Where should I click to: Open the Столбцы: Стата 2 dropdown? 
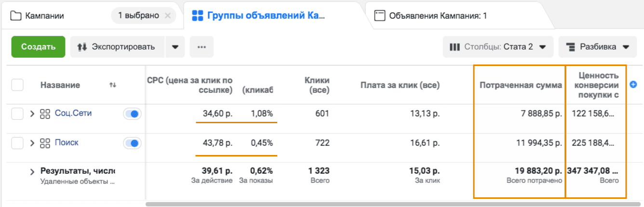(498, 47)
